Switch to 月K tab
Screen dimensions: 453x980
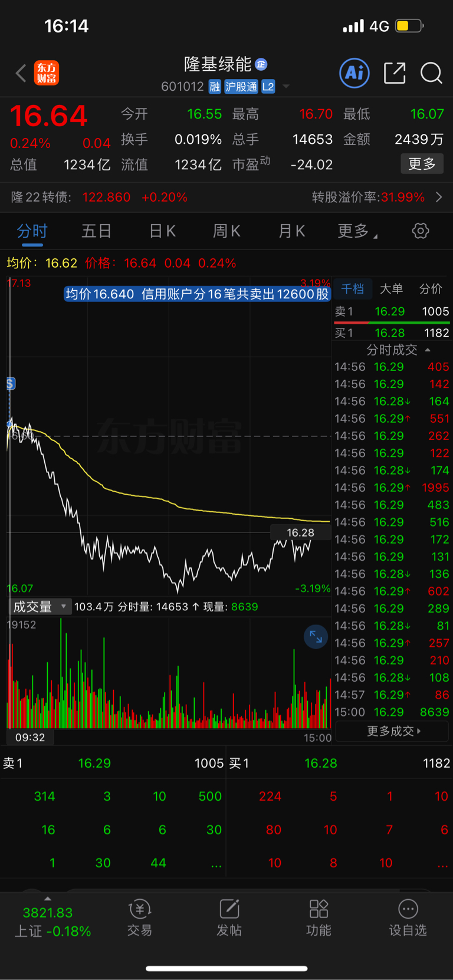291,231
